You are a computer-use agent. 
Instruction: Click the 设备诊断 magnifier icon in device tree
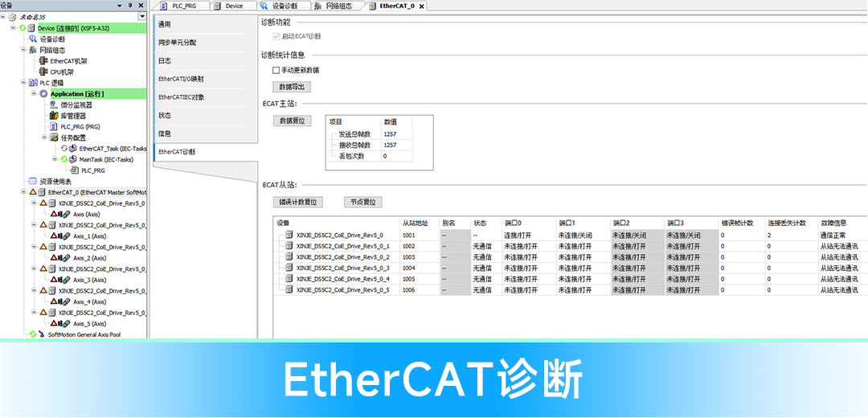(x=33, y=39)
